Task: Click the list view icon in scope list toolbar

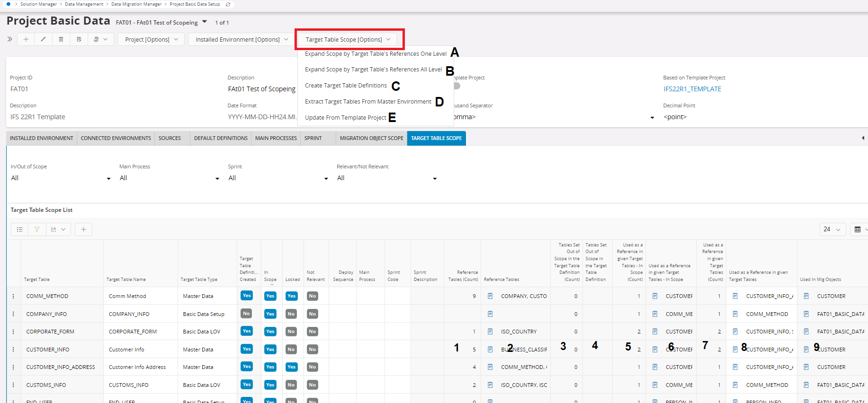Action: [x=19, y=229]
